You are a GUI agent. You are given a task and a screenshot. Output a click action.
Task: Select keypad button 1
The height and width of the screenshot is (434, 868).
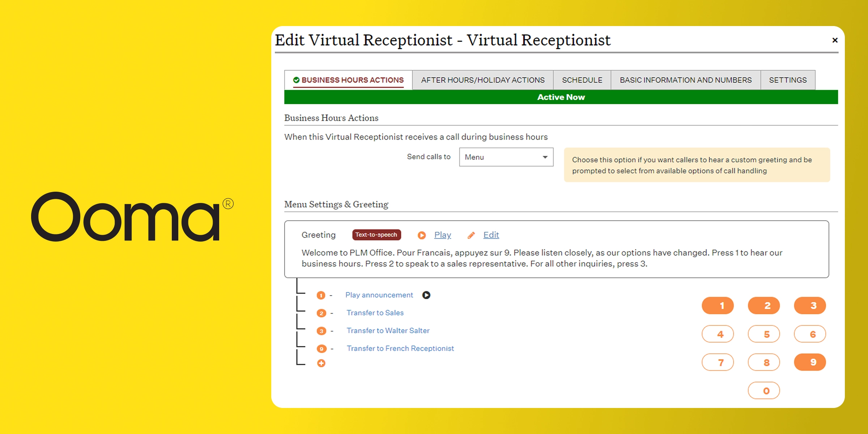coord(718,306)
